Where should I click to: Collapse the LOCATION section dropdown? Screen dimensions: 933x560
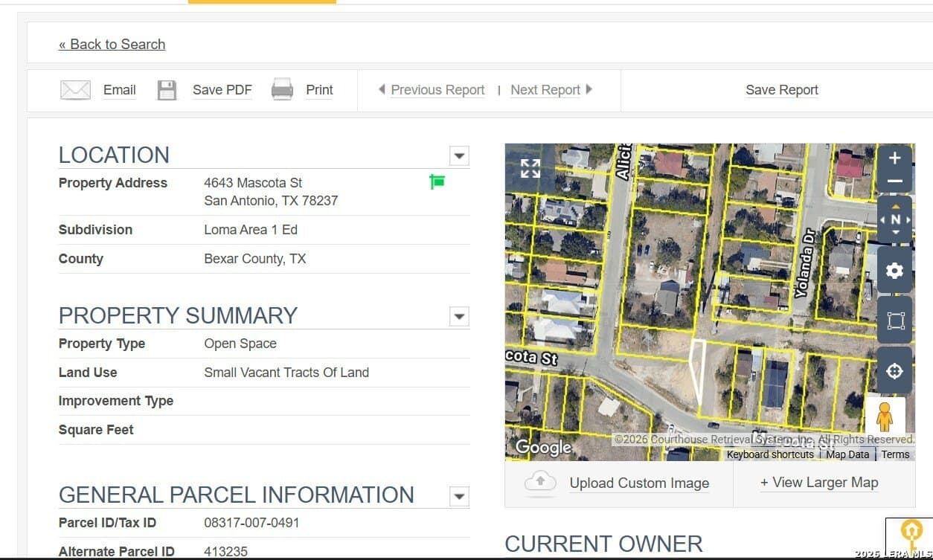pyautogui.click(x=458, y=156)
